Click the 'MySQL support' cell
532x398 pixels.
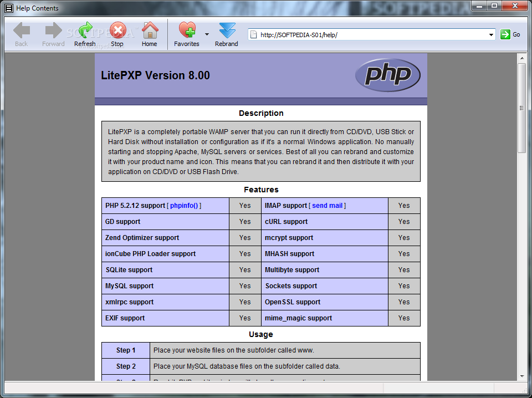[165, 285]
